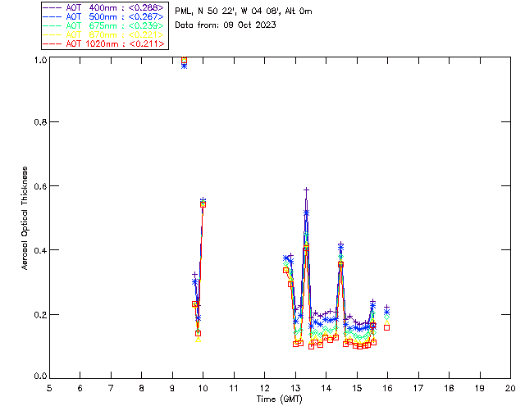The height and width of the screenshot is (420, 525).
Task: Click the AOT 500nm legend entry
Action: [104, 16]
